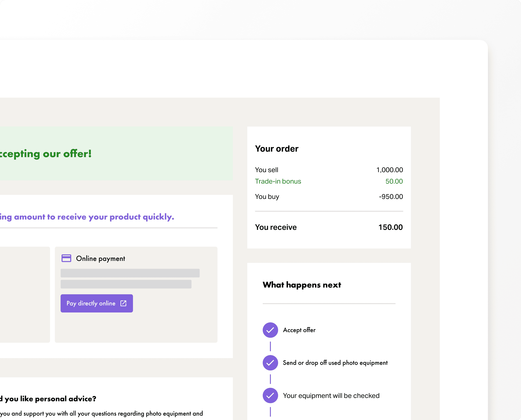Click the Accept offer checkmark circle

click(270, 330)
